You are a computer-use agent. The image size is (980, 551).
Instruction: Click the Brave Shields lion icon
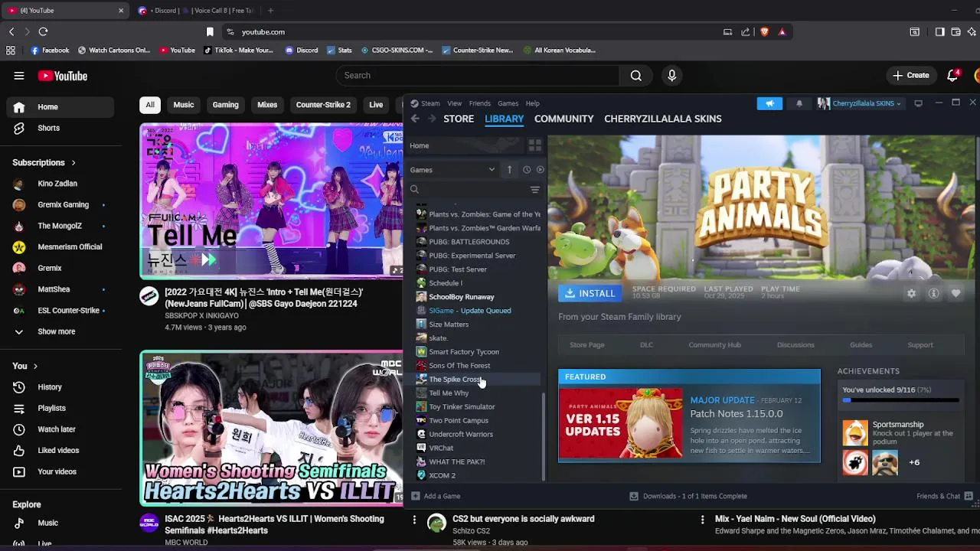764,32
